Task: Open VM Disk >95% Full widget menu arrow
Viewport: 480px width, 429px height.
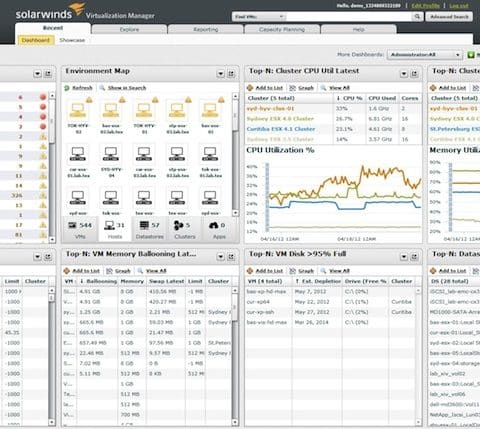Action: (404, 257)
